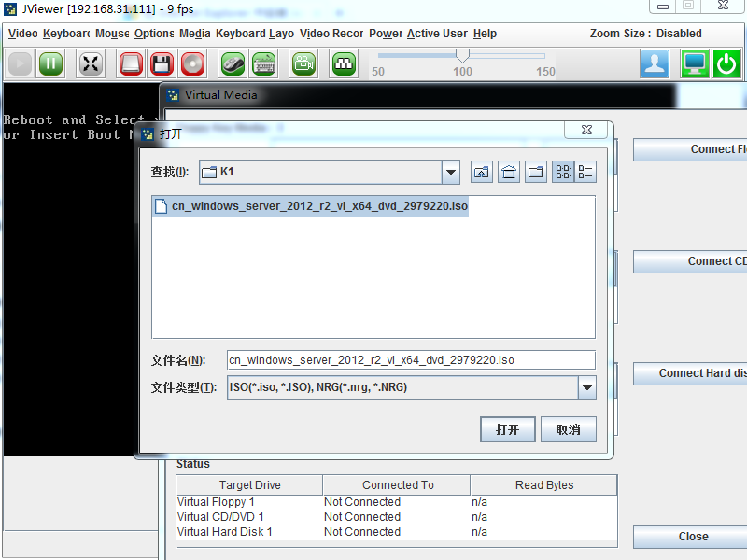
Task: Switch file dialog to details view
Action: pos(585,172)
